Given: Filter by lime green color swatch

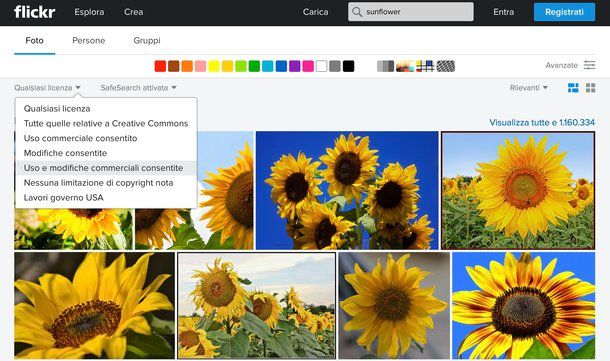Looking at the screenshot, I should coord(241,66).
